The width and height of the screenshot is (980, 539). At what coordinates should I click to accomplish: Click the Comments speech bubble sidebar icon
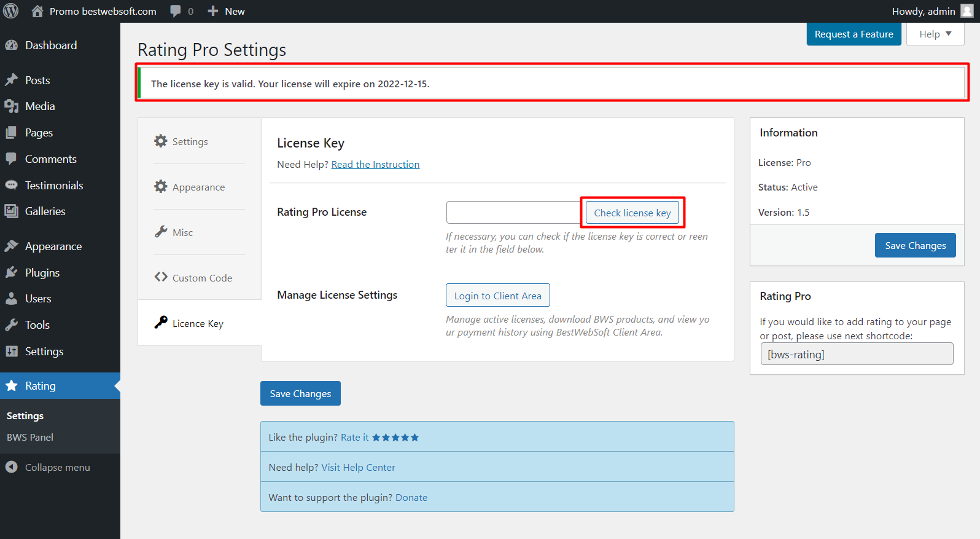tap(11, 159)
